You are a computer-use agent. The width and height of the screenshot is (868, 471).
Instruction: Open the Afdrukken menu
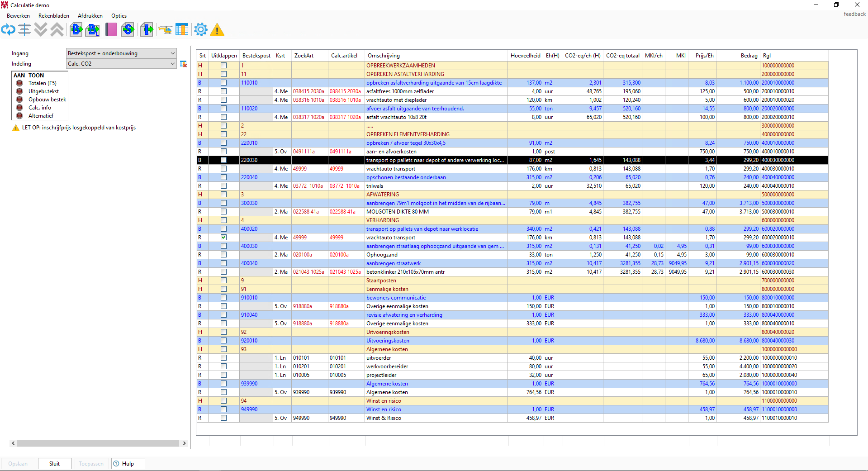click(90, 16)
